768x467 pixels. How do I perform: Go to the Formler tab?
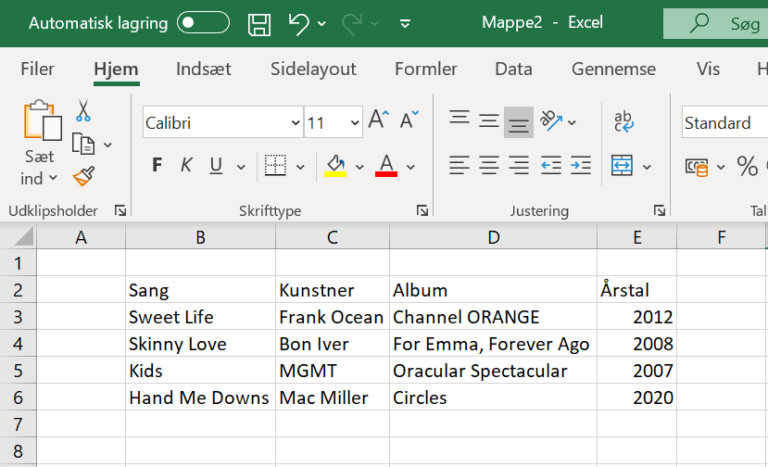click(426, 69)
